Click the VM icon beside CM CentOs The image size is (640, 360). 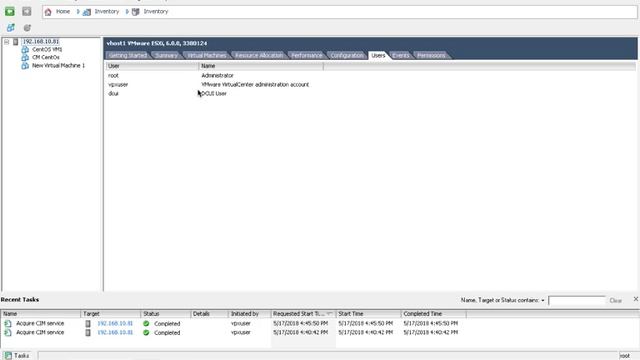(x=25, y=57)
